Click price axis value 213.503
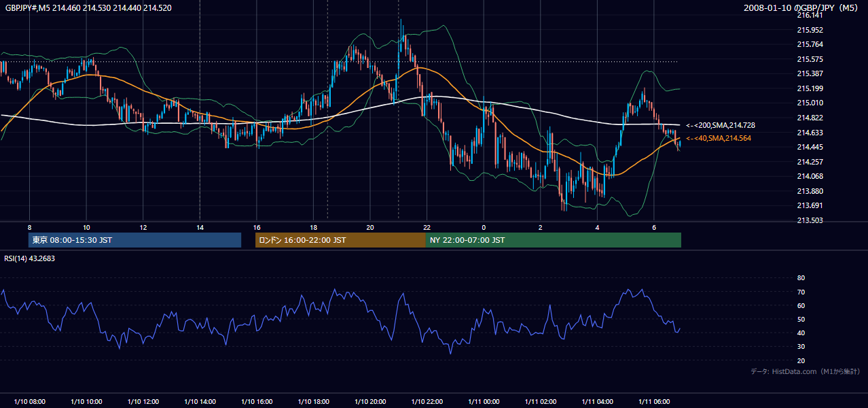868x408 pixels. click(x=810, y=220)
